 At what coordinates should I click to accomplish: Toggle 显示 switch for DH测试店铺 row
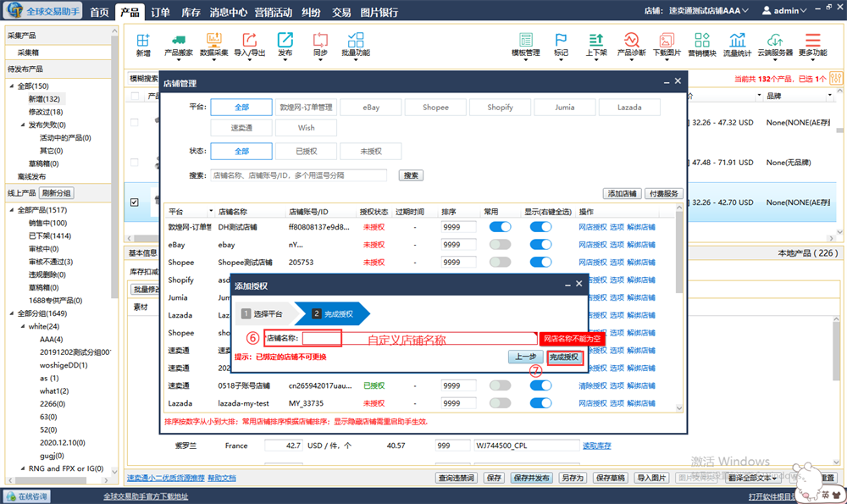(x=540, y=227)
